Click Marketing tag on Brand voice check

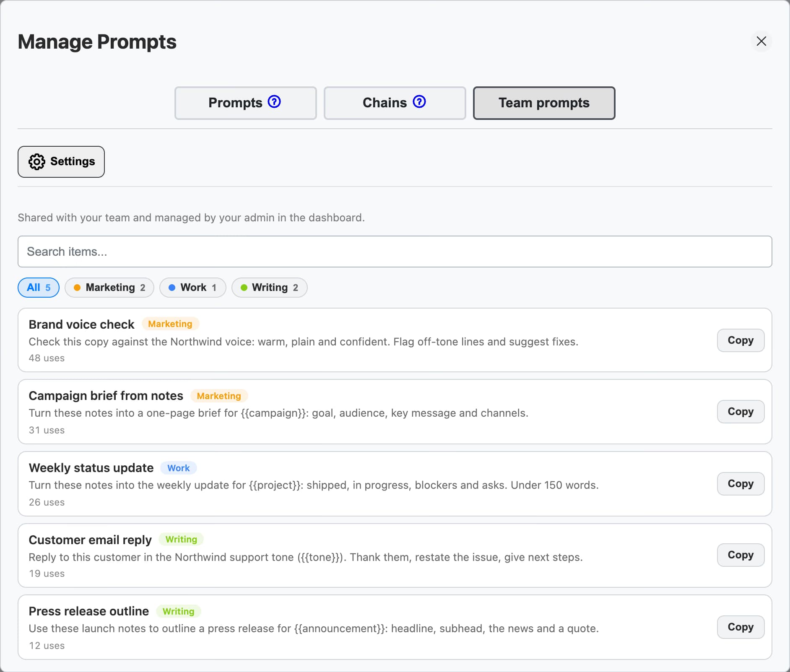170,324
